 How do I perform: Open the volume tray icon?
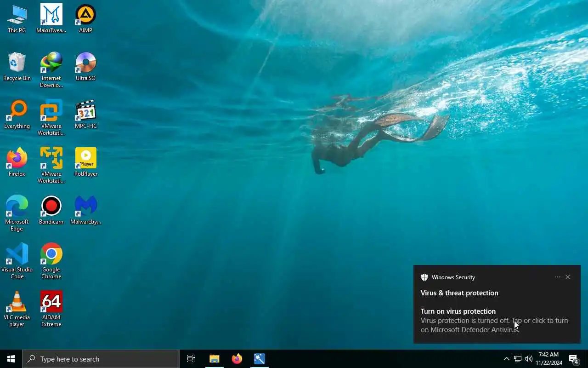(529, 359)
